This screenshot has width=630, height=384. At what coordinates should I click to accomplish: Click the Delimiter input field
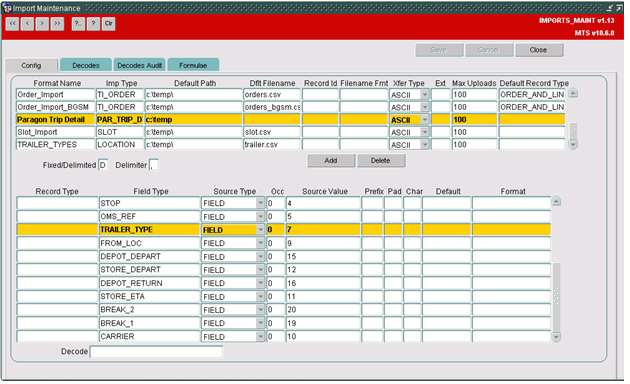[x=153, y=165]
